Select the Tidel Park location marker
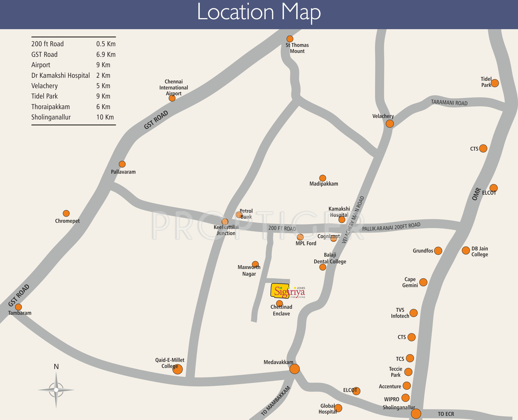 point(494,83)
